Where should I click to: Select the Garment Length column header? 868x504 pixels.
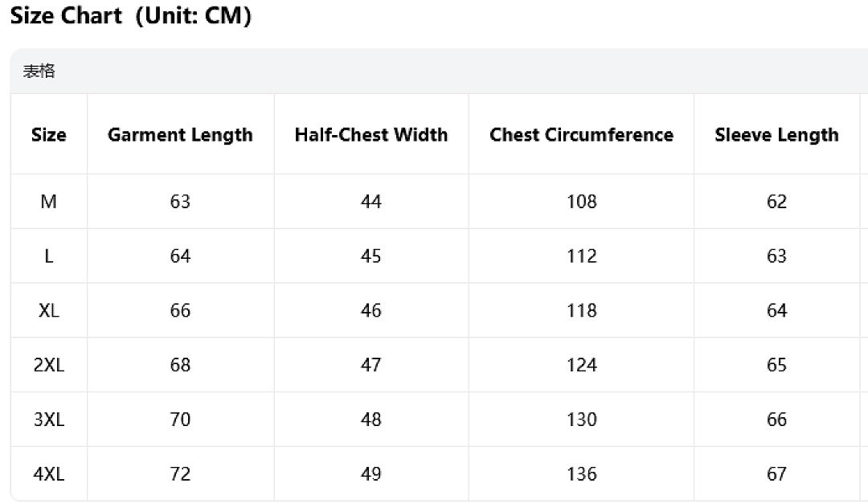coord(181,135)
